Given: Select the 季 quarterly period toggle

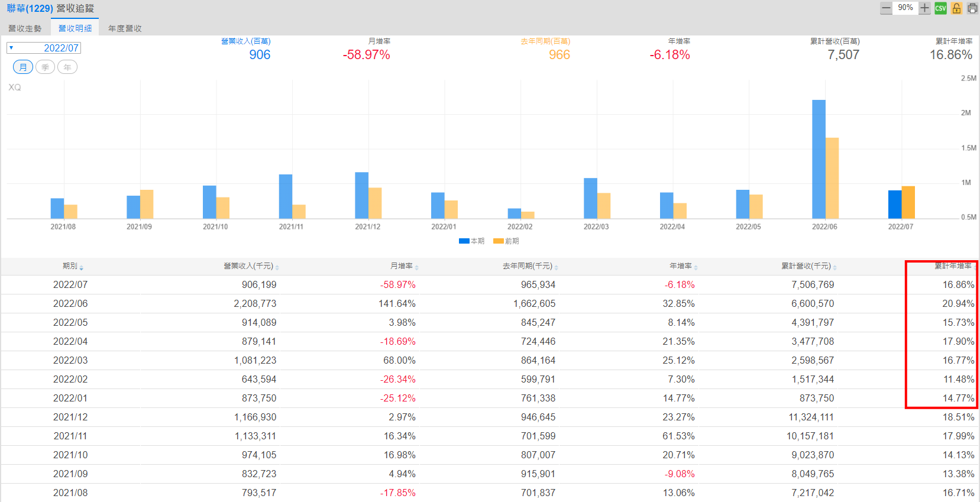Looking at the screenshot, I should click(46, 67).
